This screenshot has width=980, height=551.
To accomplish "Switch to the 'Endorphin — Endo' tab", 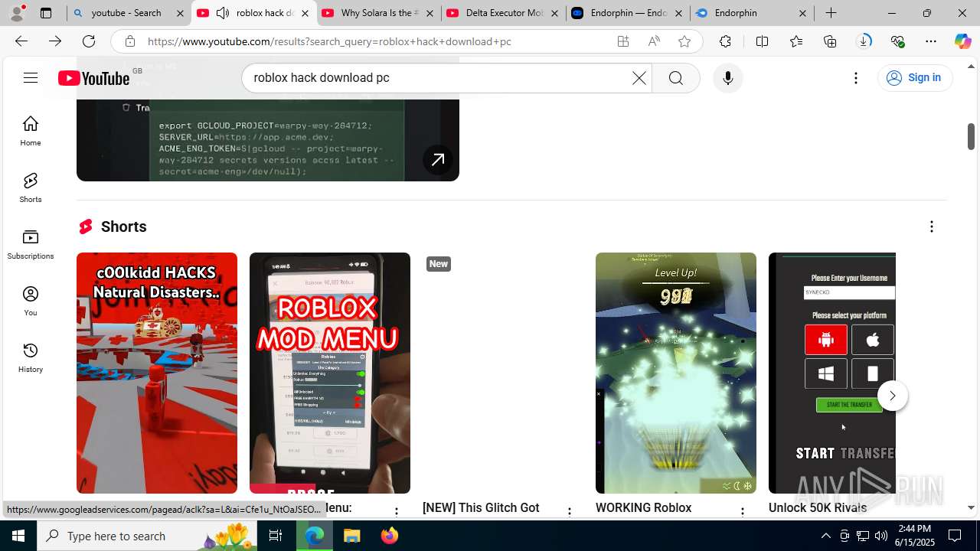I will click(628, 13).
